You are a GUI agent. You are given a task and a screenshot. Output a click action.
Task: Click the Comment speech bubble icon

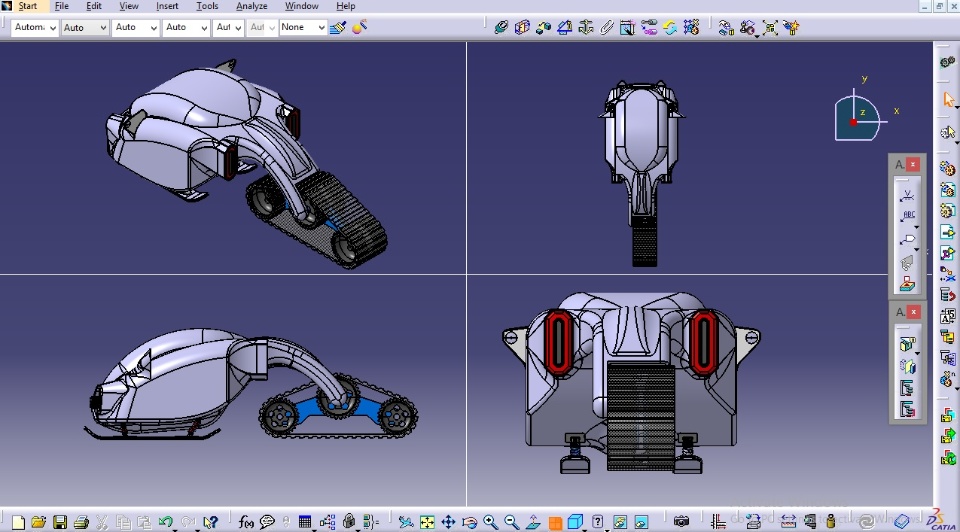tap(267, 522)
